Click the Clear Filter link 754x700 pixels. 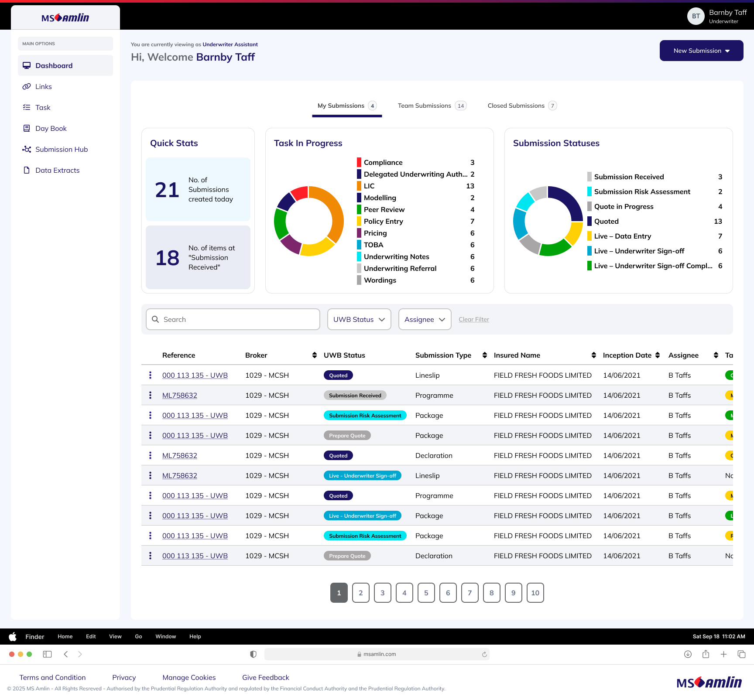(473, 319)
